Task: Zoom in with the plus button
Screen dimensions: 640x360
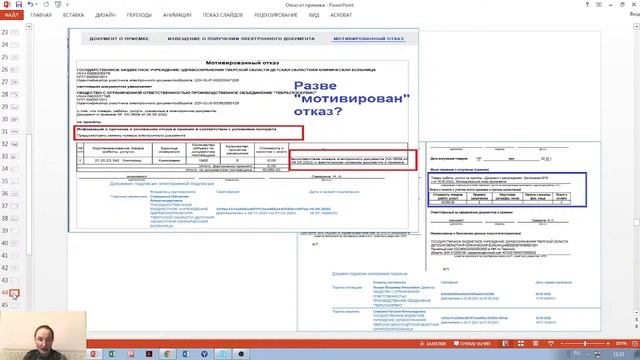Action: click(608, 344)
